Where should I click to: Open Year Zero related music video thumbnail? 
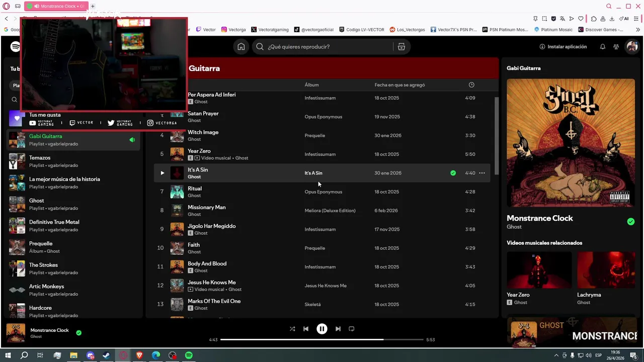[539, 270]
